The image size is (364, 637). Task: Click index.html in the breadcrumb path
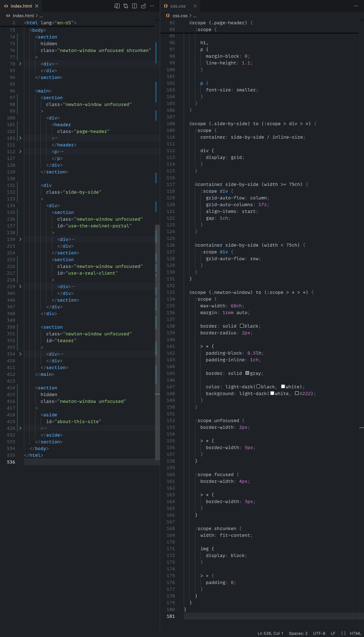pos(23,16)
